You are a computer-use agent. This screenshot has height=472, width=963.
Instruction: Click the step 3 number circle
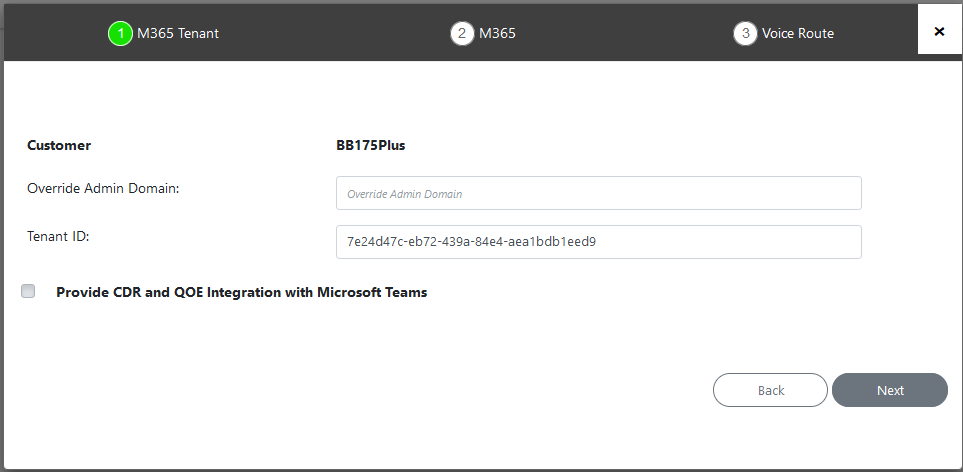[745, 33]
